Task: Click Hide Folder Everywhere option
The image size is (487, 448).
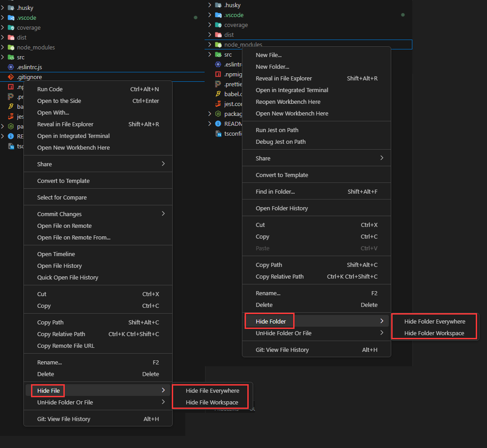Action: [x=434, y=321]
